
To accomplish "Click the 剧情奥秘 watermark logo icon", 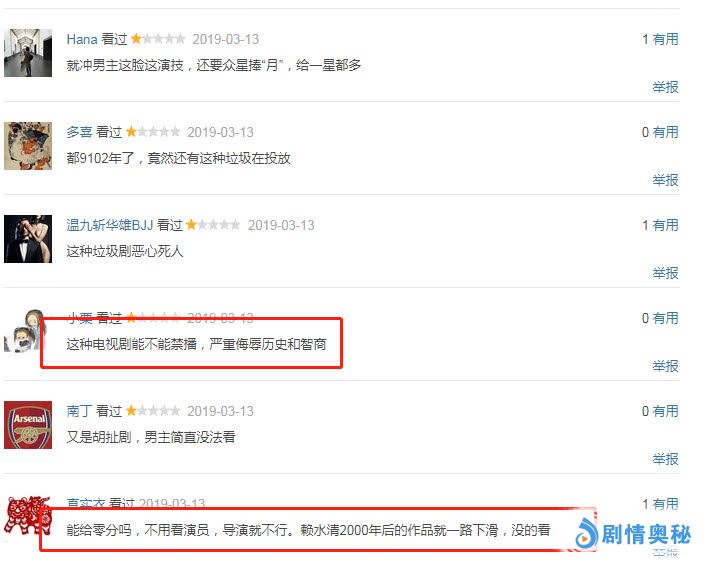I will click(x=586, y=534).
